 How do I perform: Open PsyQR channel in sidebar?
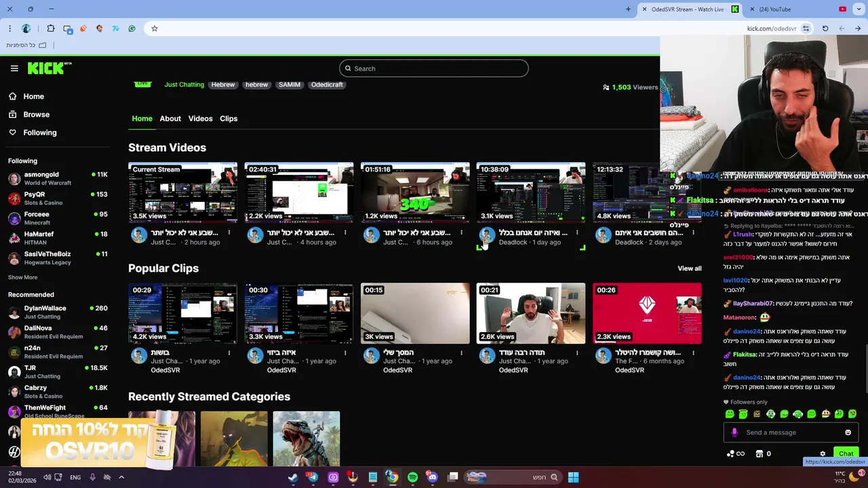coord(58,199)
